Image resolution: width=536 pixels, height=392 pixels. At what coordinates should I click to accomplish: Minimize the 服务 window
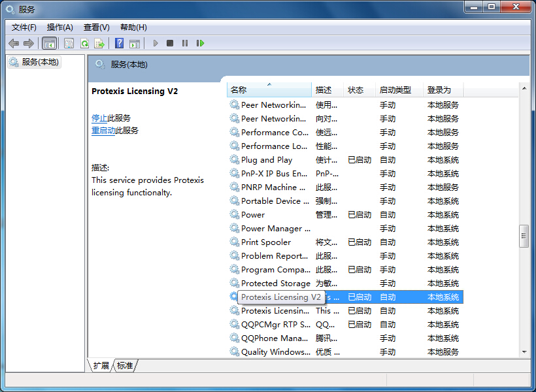pos(474,7)
